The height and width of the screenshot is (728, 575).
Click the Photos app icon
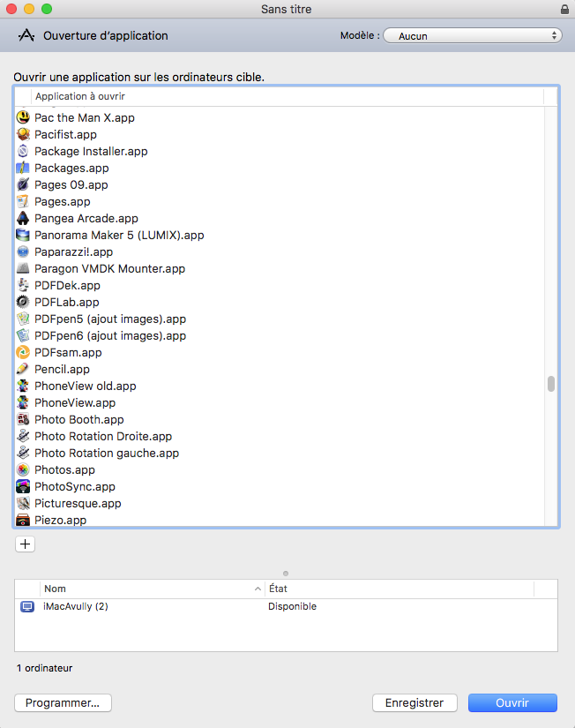tap(23, 469)
